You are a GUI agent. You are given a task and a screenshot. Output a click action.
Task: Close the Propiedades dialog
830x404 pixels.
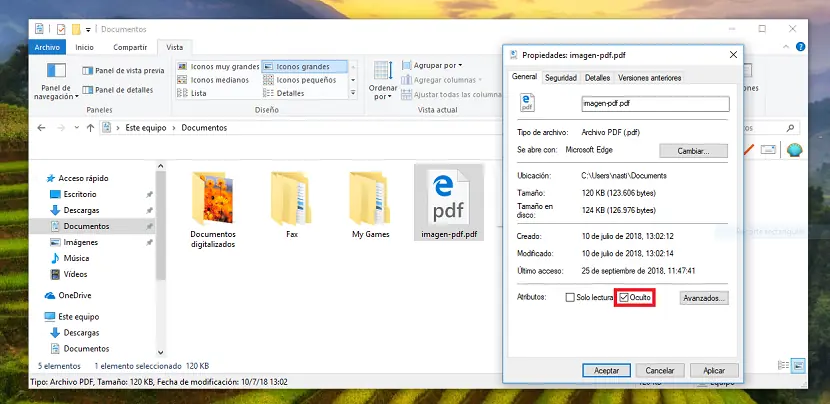733,55
